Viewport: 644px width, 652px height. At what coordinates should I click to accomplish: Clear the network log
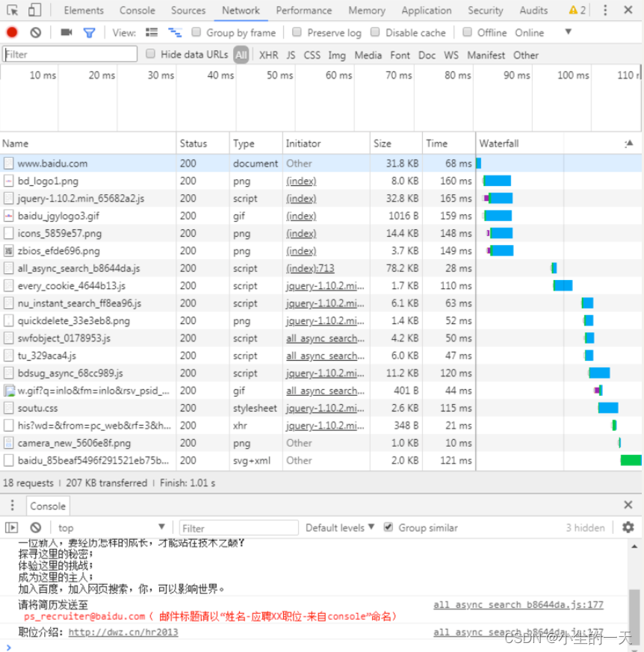coord(36,32)
